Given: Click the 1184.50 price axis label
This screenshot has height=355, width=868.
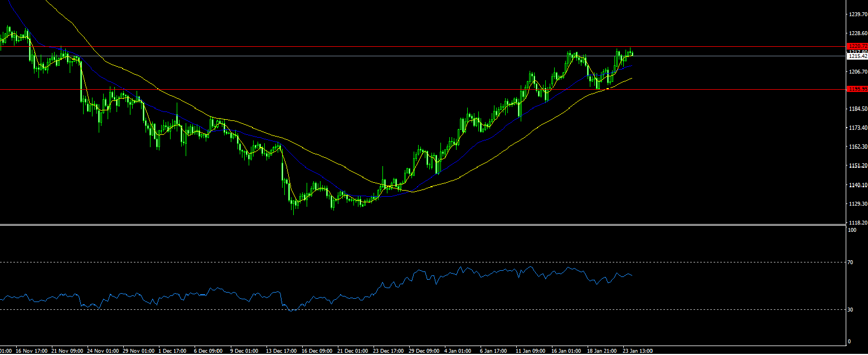Looking at the screenshot, I should pyautogui.click(x=857, y=109).
